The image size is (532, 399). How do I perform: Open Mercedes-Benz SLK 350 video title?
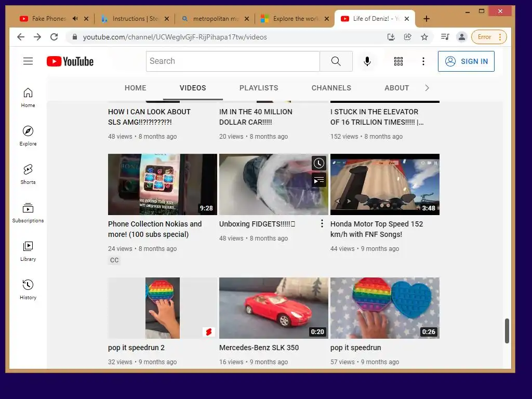259,348
